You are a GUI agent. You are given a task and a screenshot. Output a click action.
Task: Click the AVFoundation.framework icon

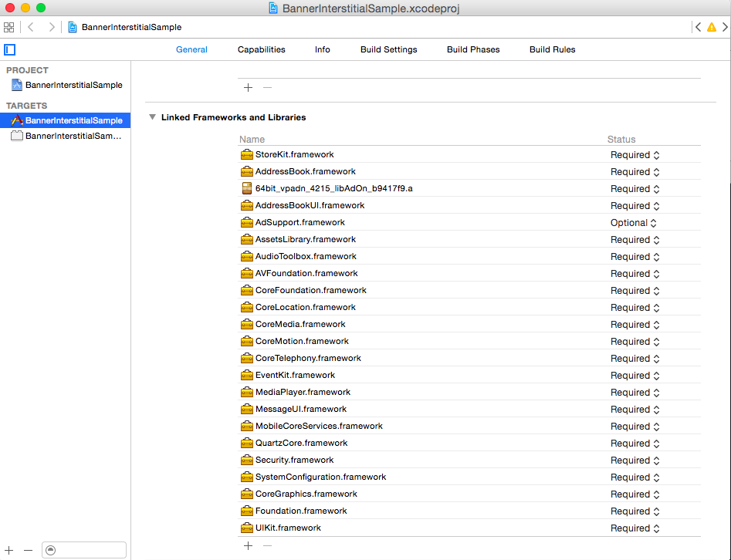pos(246,274)
